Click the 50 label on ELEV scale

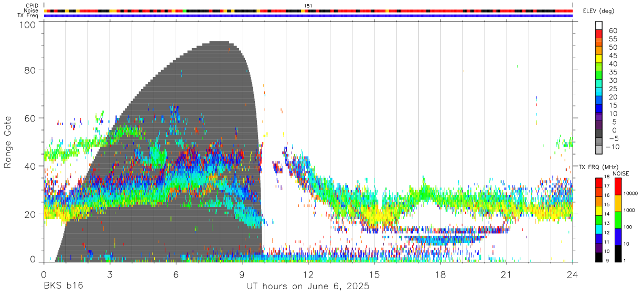[x=613, y=48]
